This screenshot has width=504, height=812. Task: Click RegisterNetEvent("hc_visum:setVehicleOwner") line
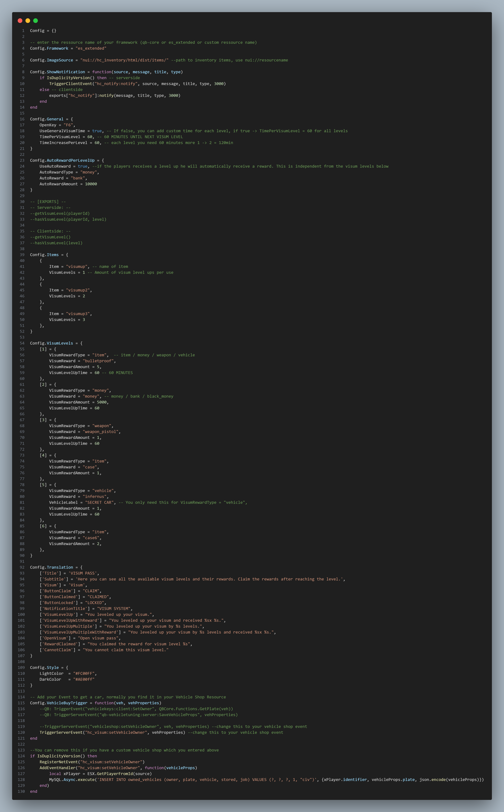(x=92, y=762)
